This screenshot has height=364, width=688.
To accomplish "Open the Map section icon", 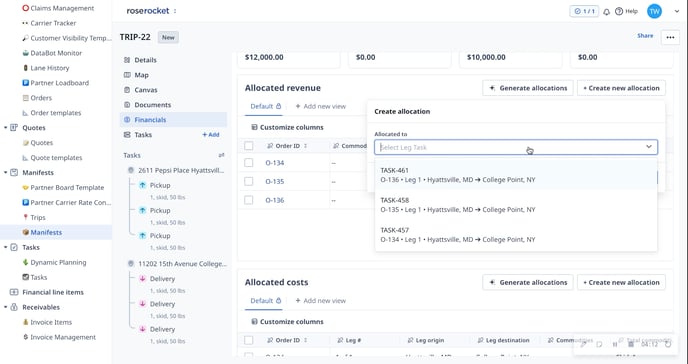I will point(127,75).
